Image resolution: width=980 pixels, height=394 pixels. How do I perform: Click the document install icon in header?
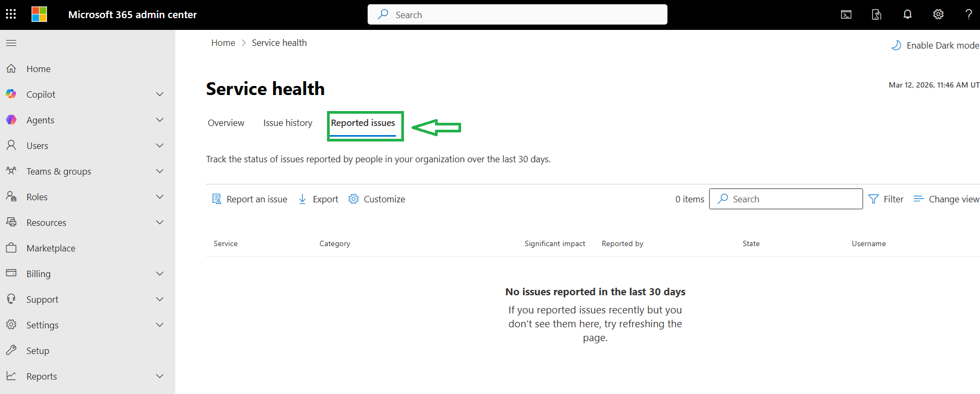click(x=876, y=14)
